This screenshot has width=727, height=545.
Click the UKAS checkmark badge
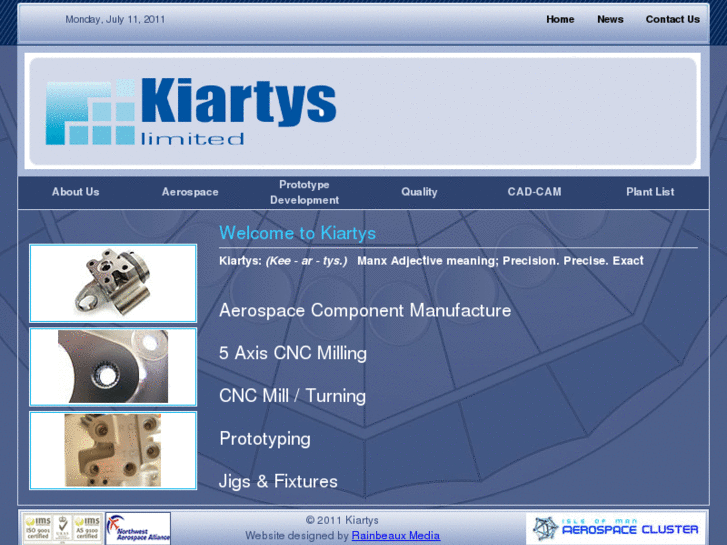coord(63,528)
